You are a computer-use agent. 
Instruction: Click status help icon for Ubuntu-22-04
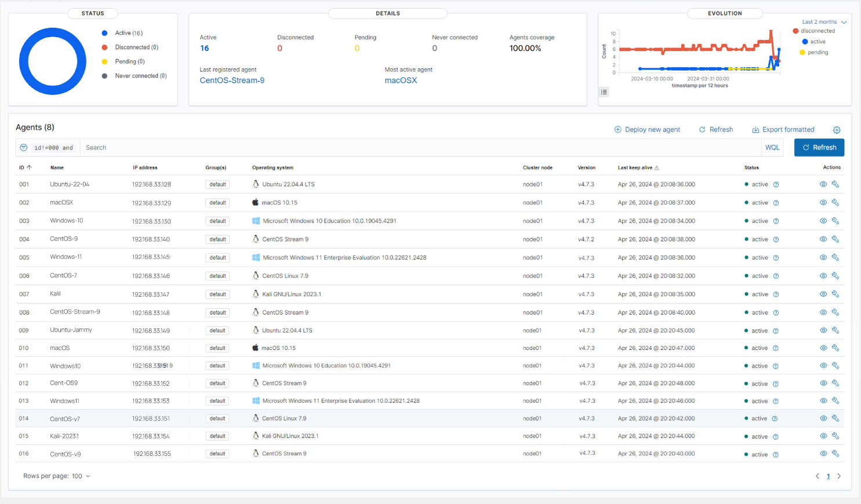point(776,185)
